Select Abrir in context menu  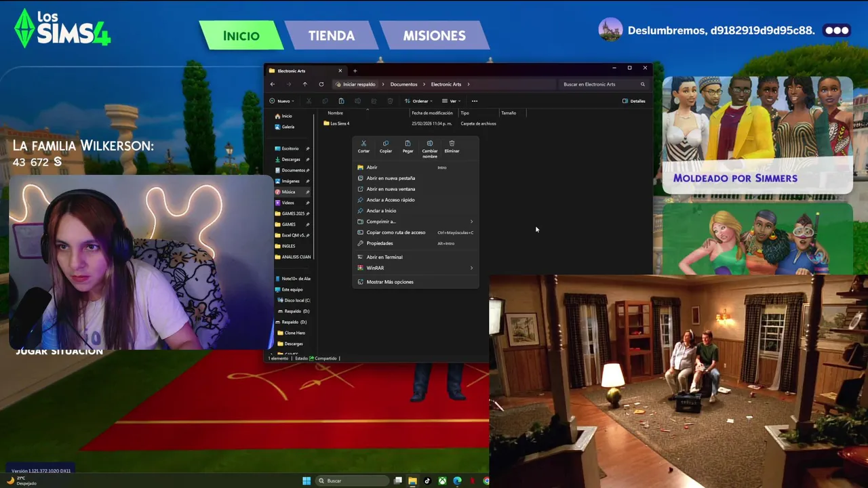pyautogui.click(x=415, y=167)
